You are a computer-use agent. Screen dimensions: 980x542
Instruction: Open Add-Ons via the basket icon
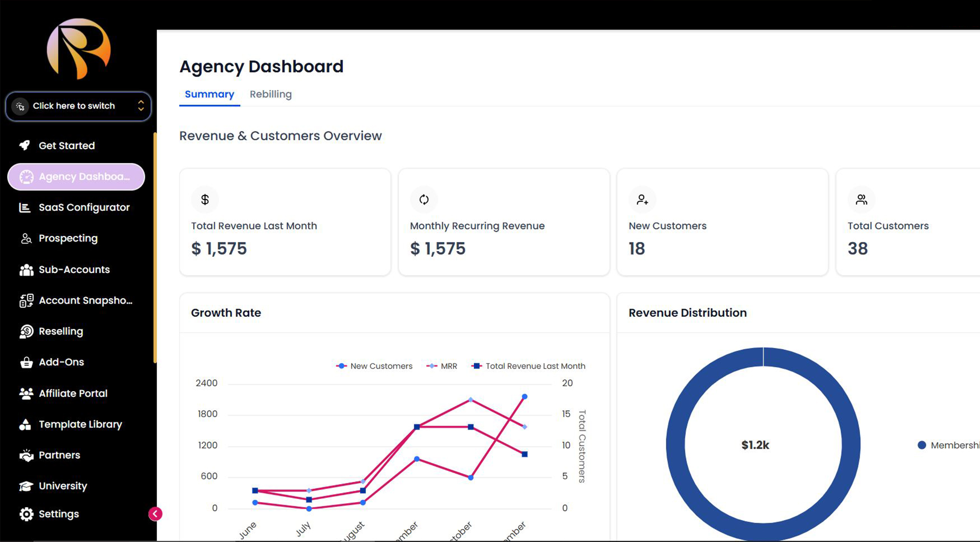coord(26,363)
